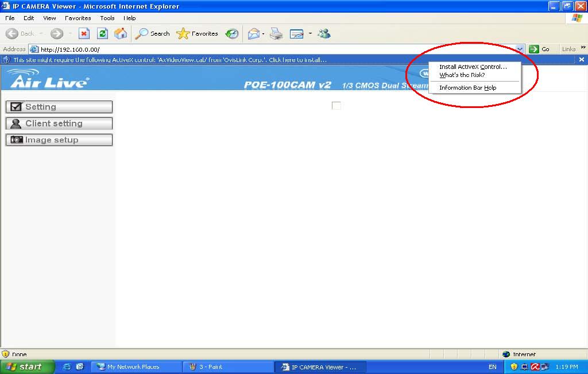Viewport: 588px width, 374px height.
Task: Open Client setting page
Action: pos(59,124)
